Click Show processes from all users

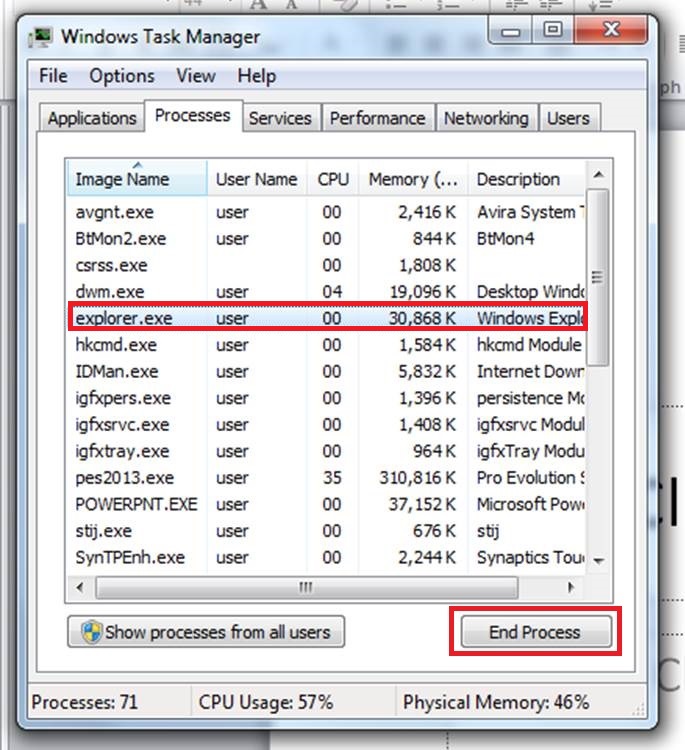(x=206, y=632)
